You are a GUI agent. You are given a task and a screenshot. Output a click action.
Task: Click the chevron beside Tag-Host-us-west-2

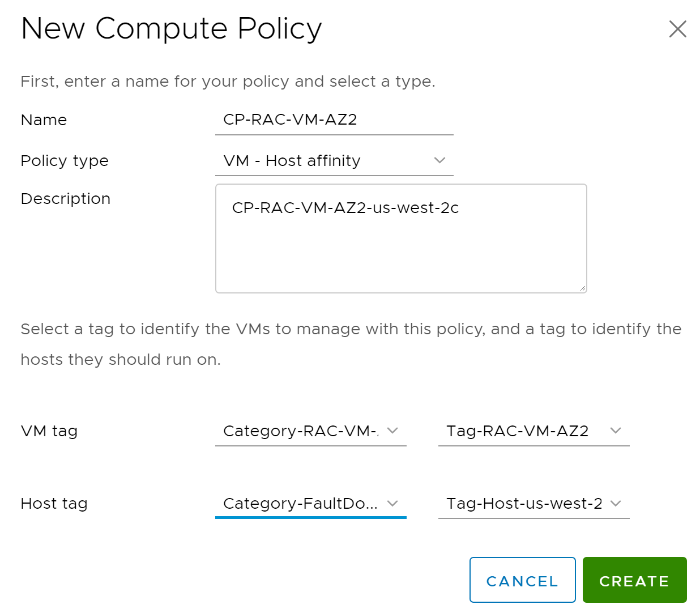(x=616, y=503)
